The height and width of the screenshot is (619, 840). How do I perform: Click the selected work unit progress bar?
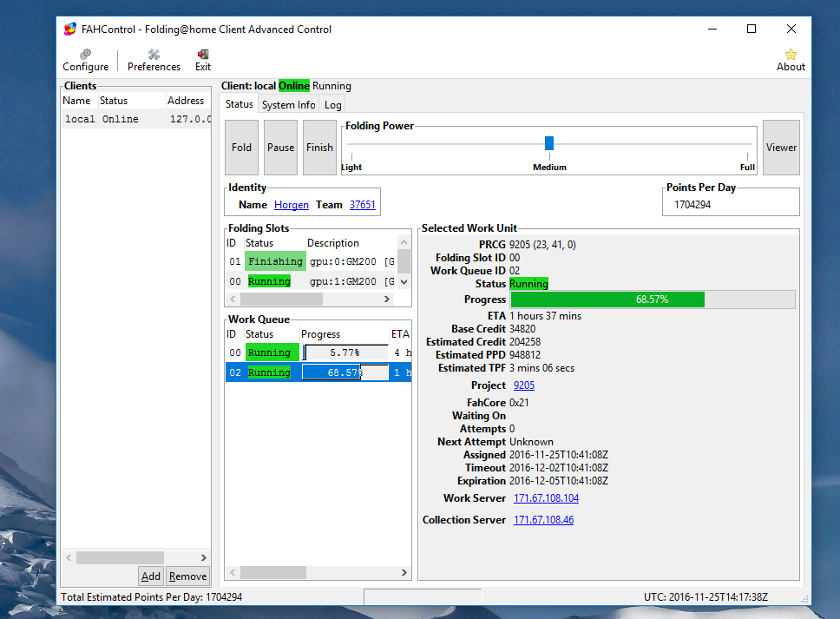653,300
